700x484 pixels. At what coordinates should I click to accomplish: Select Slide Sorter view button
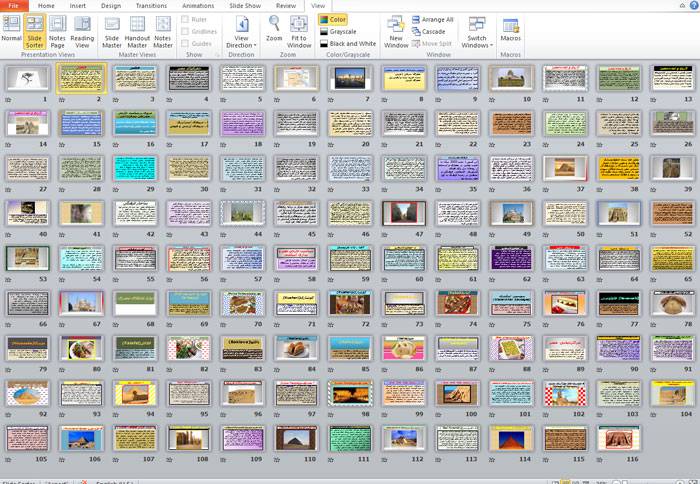(34, 31)
